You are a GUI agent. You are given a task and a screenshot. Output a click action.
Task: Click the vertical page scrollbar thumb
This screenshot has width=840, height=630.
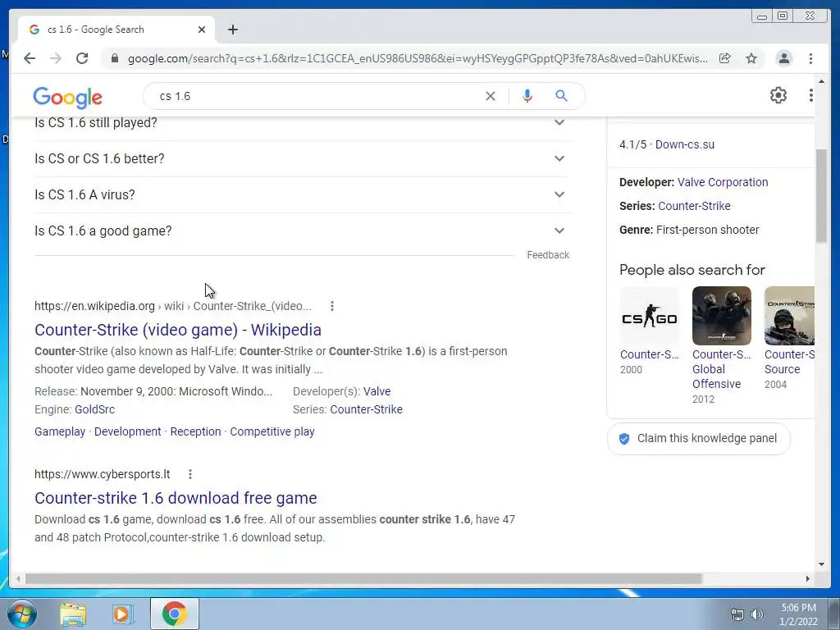coord(821,196)
